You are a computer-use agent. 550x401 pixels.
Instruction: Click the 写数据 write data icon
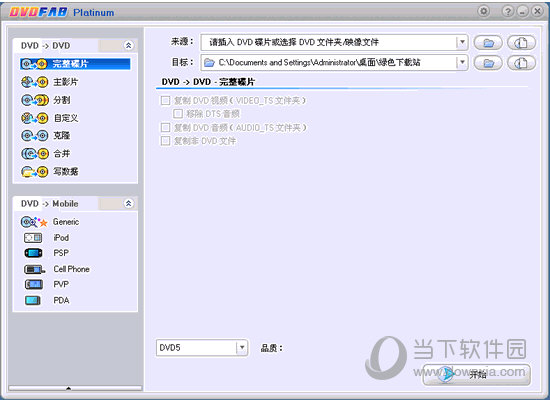(x=34, y=172)
